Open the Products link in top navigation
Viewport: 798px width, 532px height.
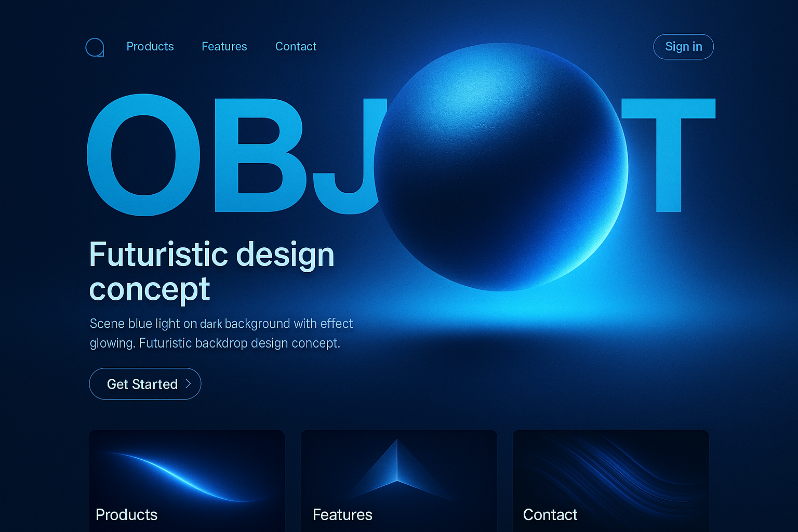pyautogui.click(x=150, y=47)
